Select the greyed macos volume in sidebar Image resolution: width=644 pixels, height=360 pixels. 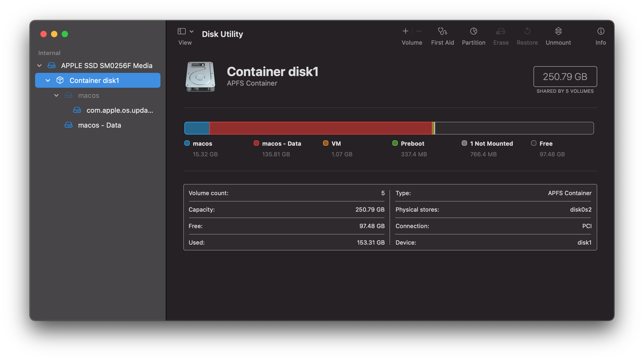[x=88, y=95]
